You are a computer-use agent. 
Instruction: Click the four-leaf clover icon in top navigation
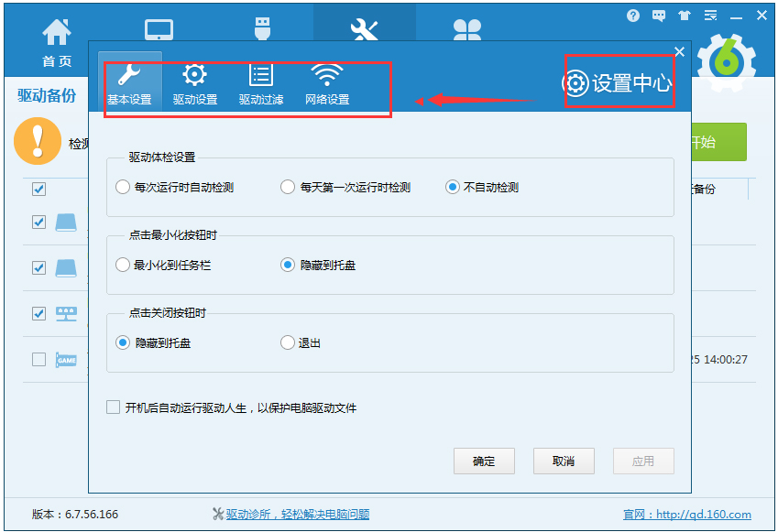(x=466, y=30)
